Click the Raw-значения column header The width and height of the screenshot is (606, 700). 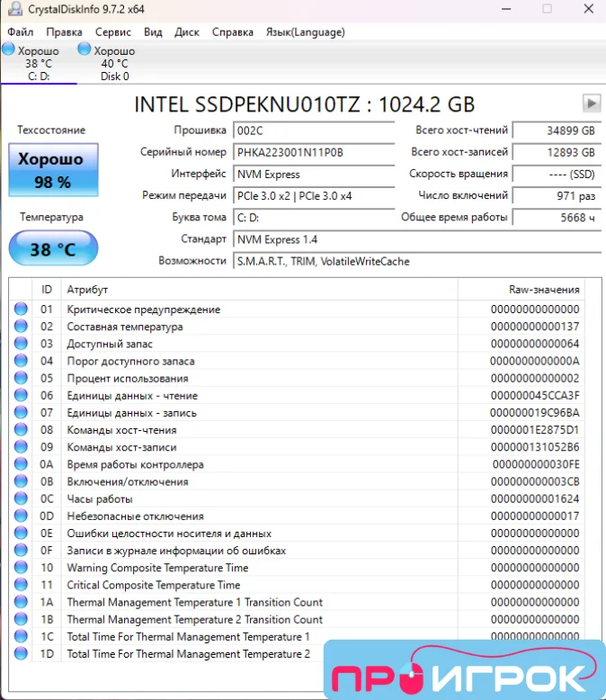point(521,290)
